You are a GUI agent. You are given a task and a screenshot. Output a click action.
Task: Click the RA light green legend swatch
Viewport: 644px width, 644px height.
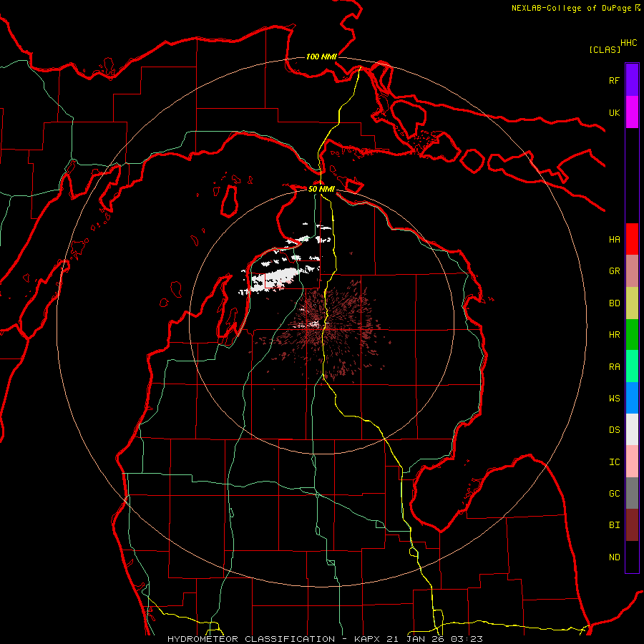click(632, 366)
